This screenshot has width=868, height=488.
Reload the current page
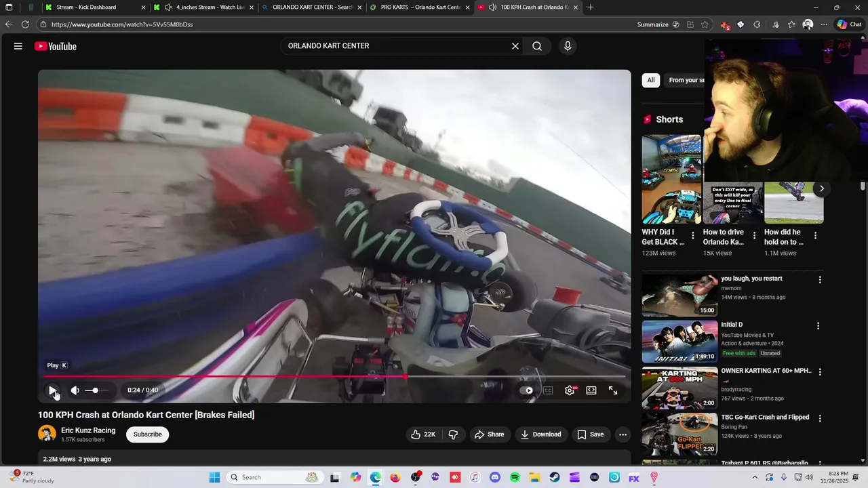pos(25,24)
